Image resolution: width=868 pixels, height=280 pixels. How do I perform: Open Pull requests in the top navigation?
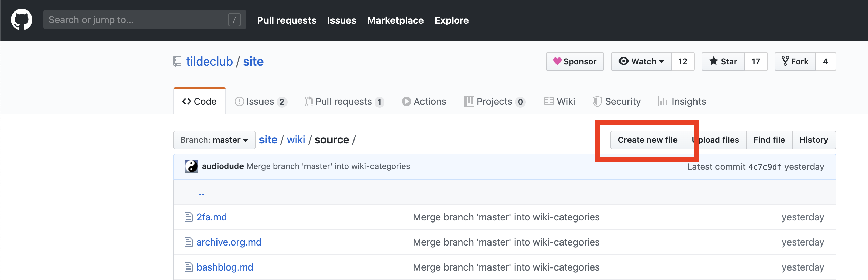287,20
